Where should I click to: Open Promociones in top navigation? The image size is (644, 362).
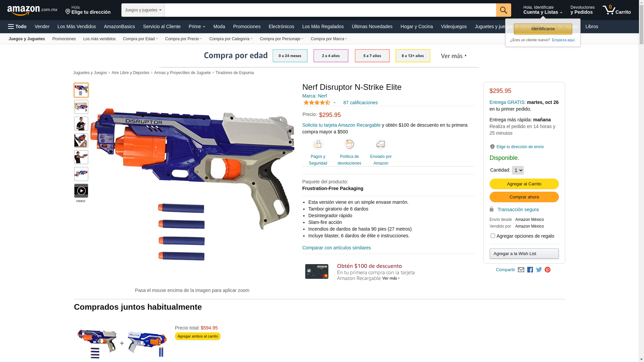click(x=247, y=26)
